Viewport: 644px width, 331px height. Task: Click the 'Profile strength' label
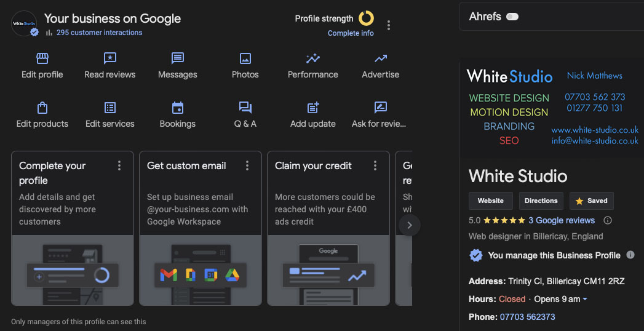(324, 18)
